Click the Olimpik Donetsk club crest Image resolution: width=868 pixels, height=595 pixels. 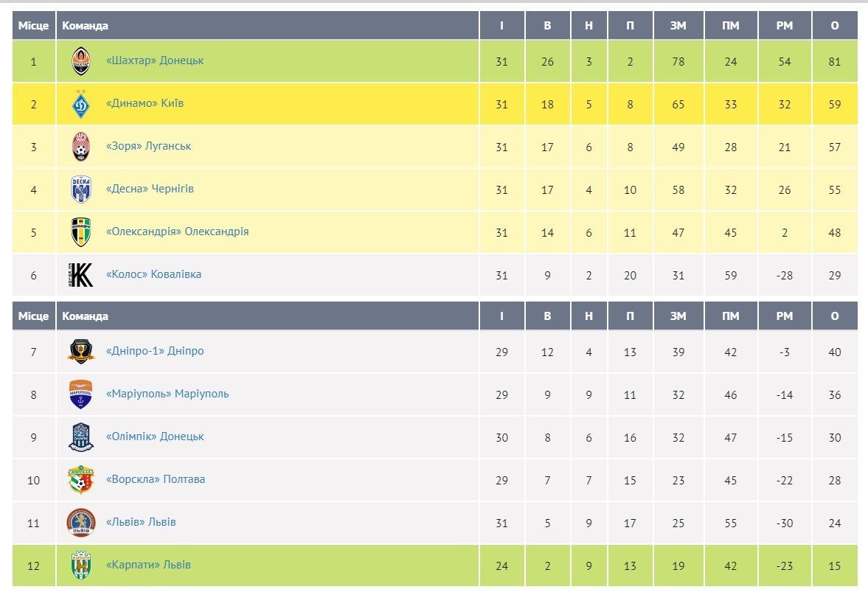(81, 437)
